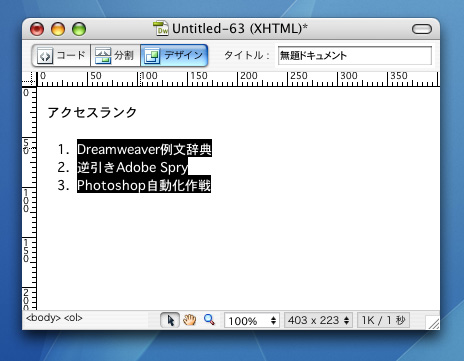Click the window resize grip corner
Screen dimensions: 464x361
[433, 323]
